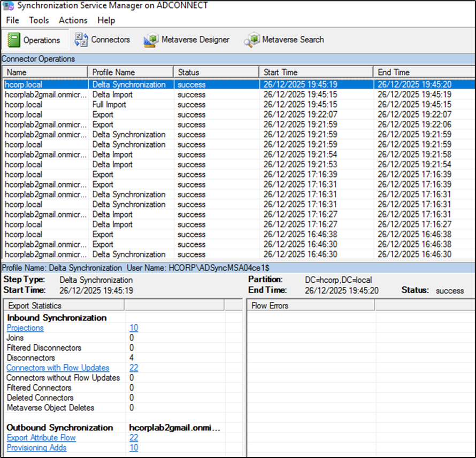Click the Projections count value 10

tap(134, 328)
